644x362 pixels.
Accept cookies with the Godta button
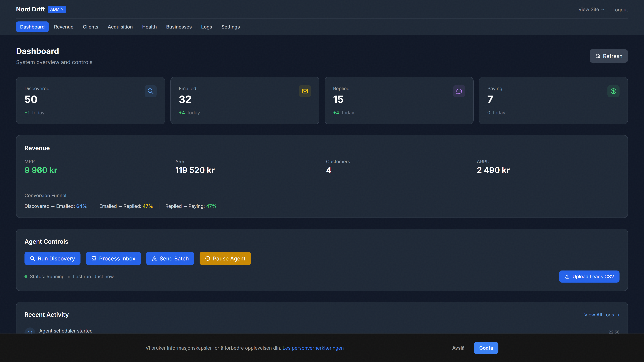pos(486,348)
